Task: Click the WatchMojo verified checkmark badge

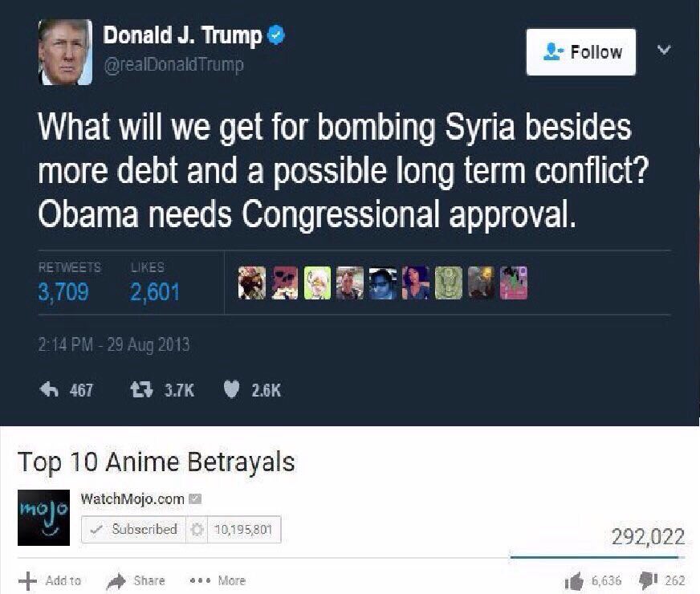Action: 195,498
